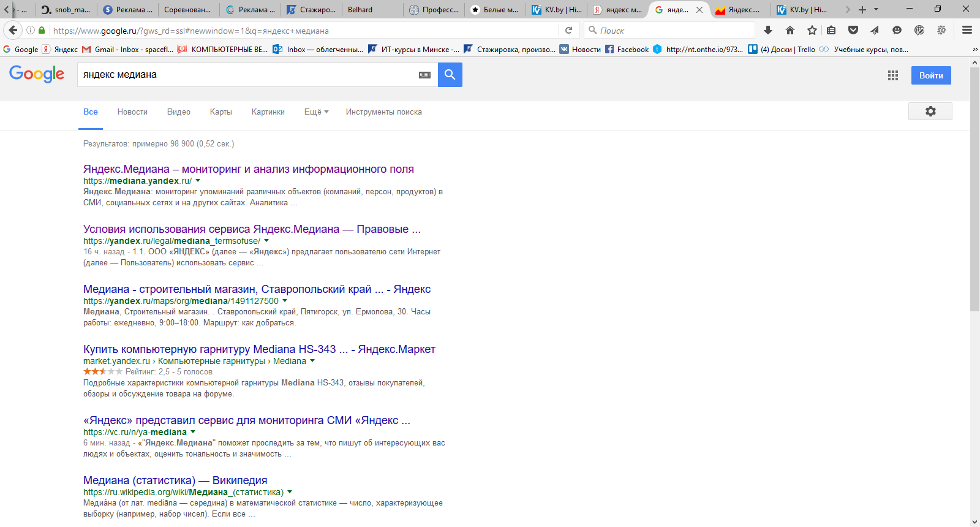980x527 pixels.
Task: Switch to the Новости search tab
Action: point(132,112)
